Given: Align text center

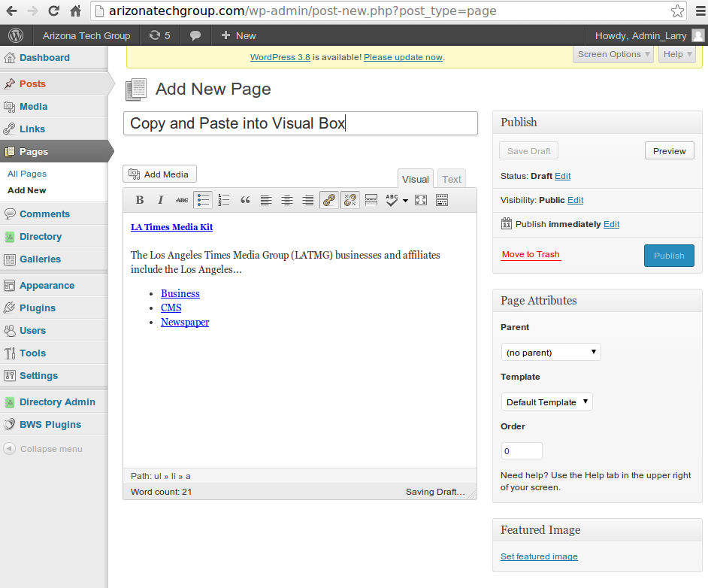Looking at the screenshot, I should 286,200.
